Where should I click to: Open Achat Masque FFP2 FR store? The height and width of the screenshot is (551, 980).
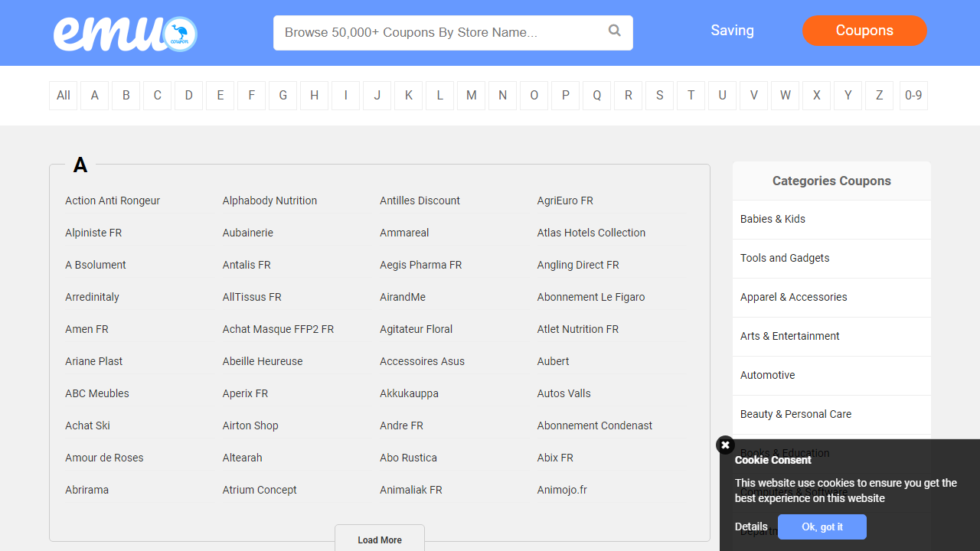point(278,329)
